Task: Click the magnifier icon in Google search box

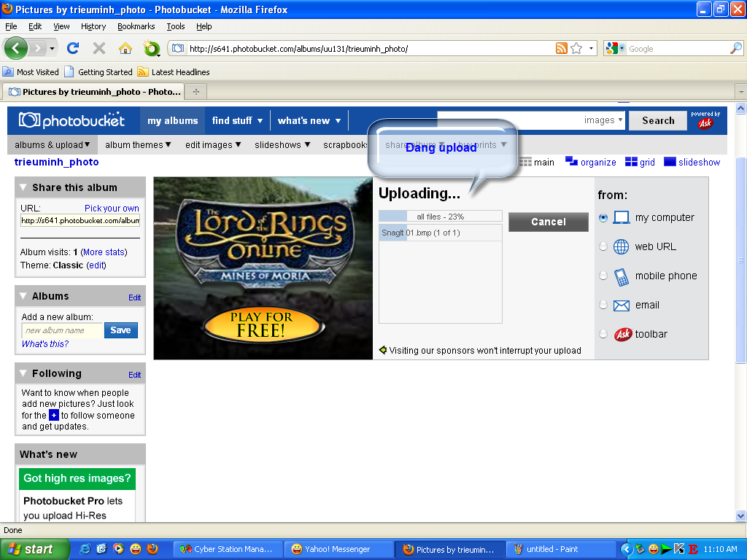Action: [735, 48]
